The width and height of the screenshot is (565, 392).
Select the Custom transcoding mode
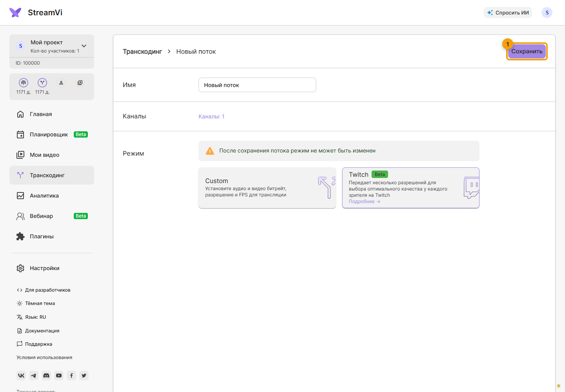click(x=267, y=188)
